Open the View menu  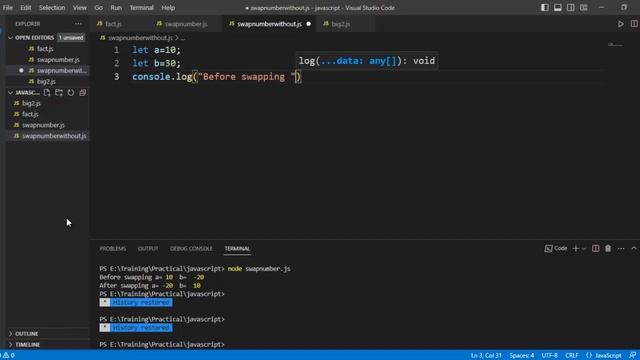(80, 8)
